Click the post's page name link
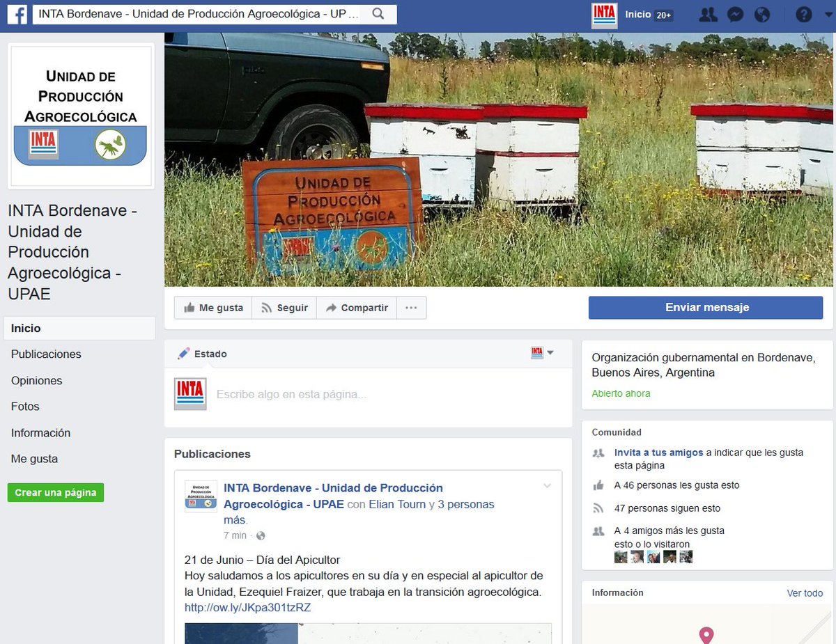 [x=333, y=496]
